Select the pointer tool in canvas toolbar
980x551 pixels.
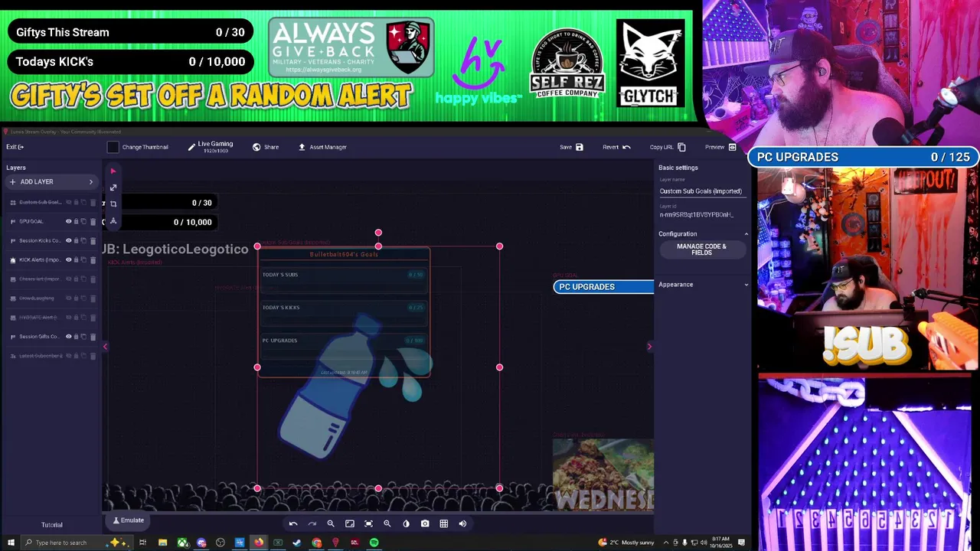tap(113, 171)
